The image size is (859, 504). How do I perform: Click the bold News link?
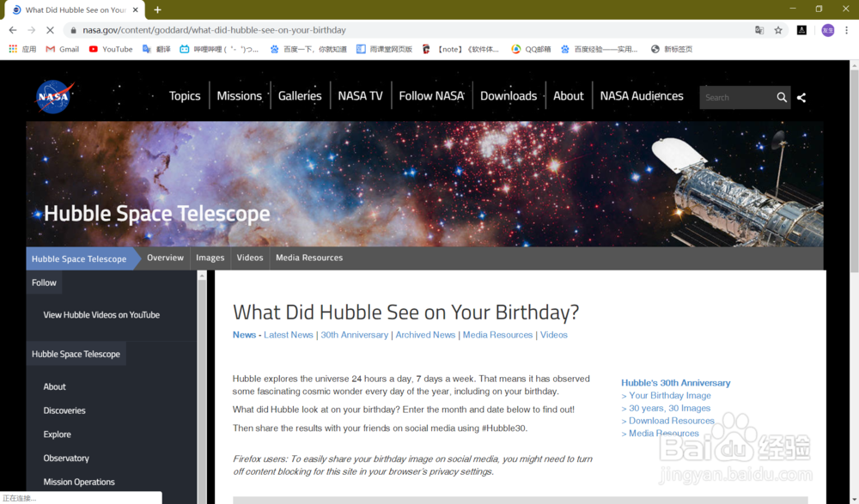click(x=244, y=335)
